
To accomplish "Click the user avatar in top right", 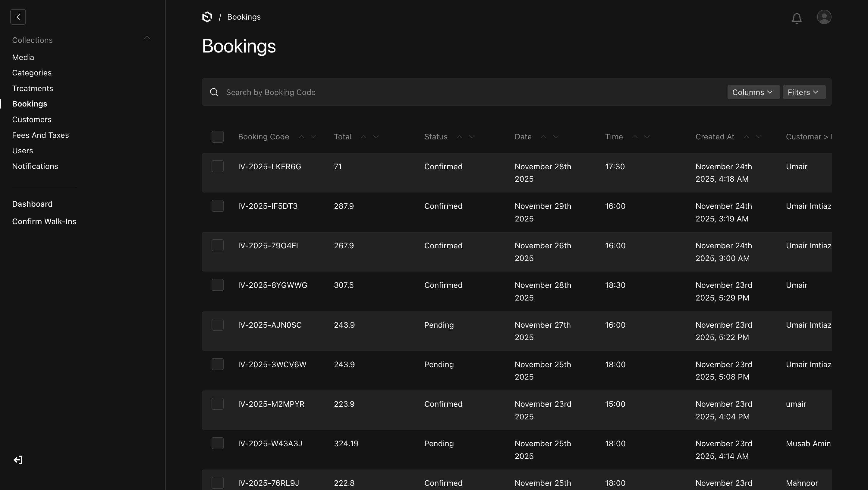I will (824, 17).
